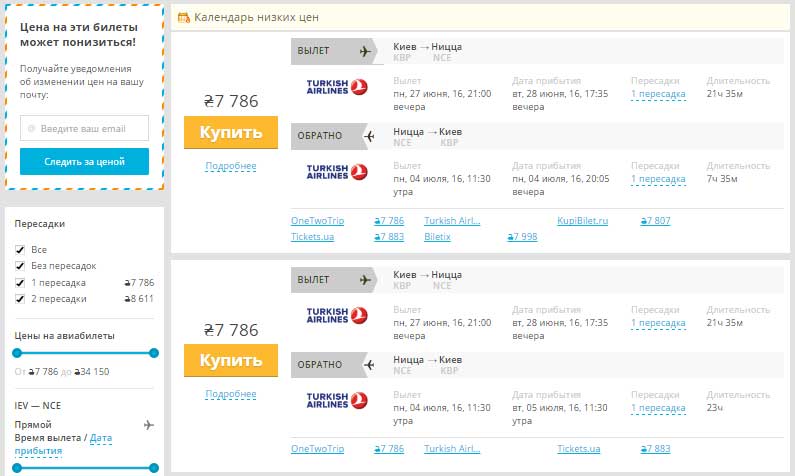Click the departure plane icon in first ВЫЛЕТ header
The height and width of the screenshot is (476, 795).
(x=364, y=52)
